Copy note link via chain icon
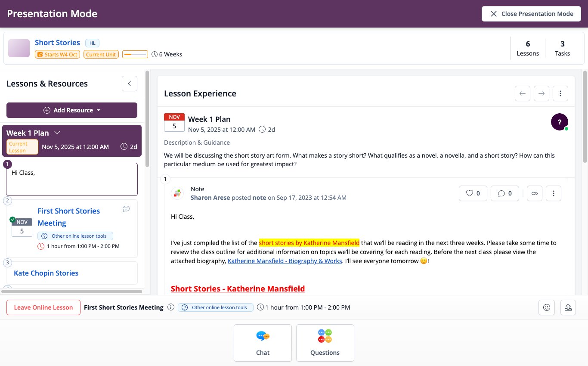This screenshot has width=588, height=366. (535, 193)
